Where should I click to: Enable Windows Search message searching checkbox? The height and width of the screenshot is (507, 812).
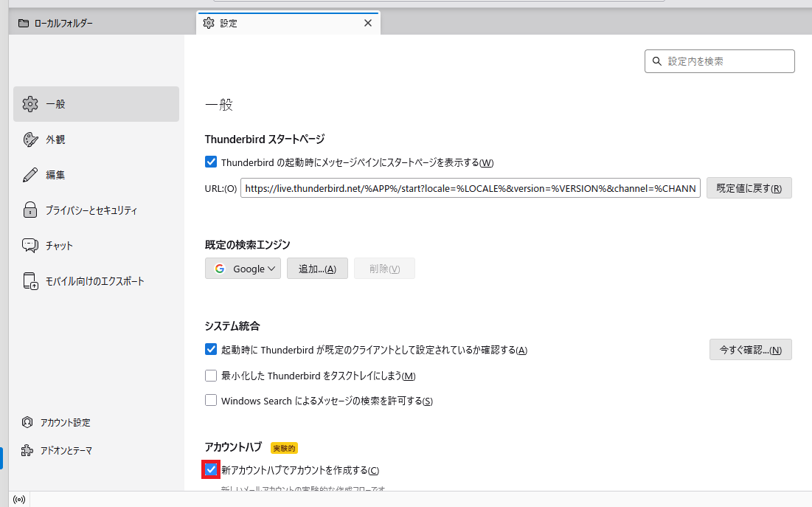(211, 401)
